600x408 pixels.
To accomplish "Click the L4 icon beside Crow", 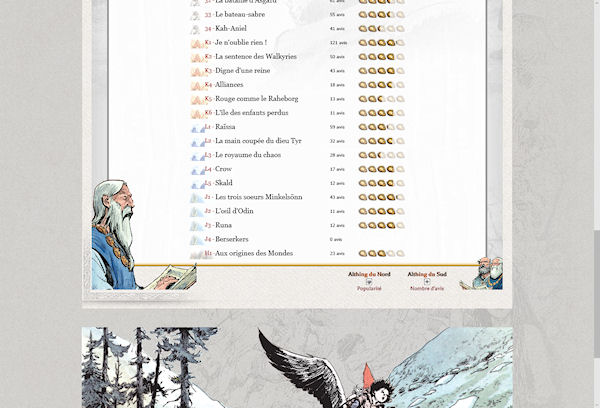I will coord(197,169).
